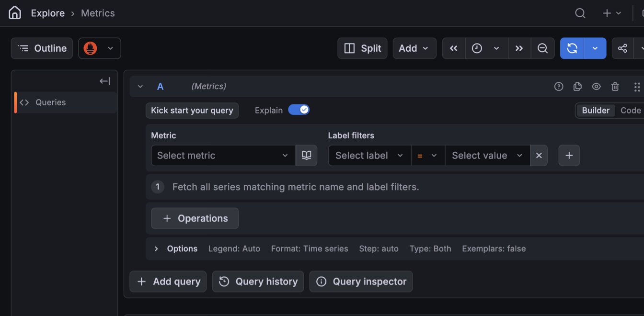Click the Operations button
644x316 pixels.
coord(195,218)
